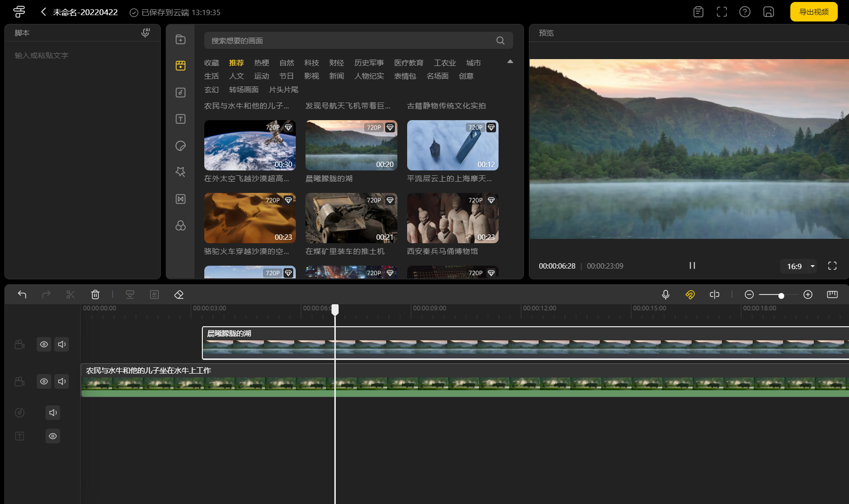Redo the action
Screen dimensions: 849x504
46,294
